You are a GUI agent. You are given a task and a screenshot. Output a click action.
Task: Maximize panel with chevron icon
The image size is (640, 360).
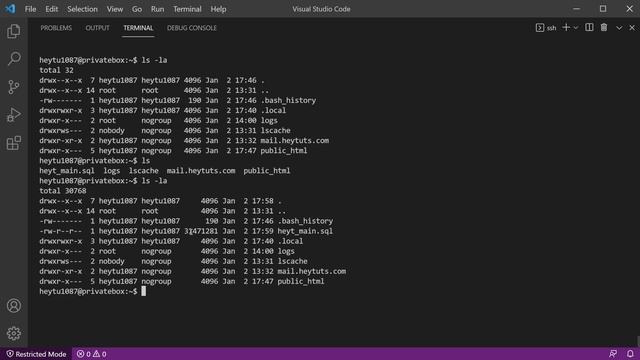[x=619, y=28]
